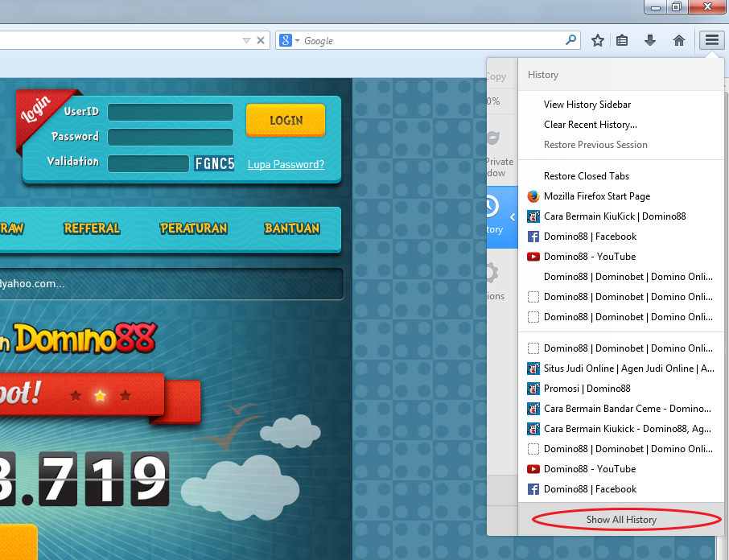Click the Private Window mask icon

pos(492,138)
